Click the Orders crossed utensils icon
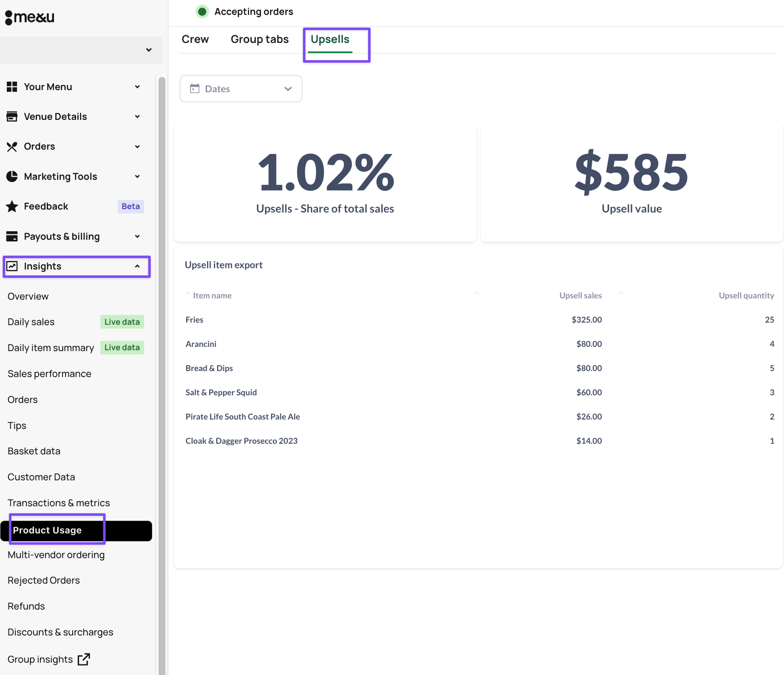 coord(12,147)
